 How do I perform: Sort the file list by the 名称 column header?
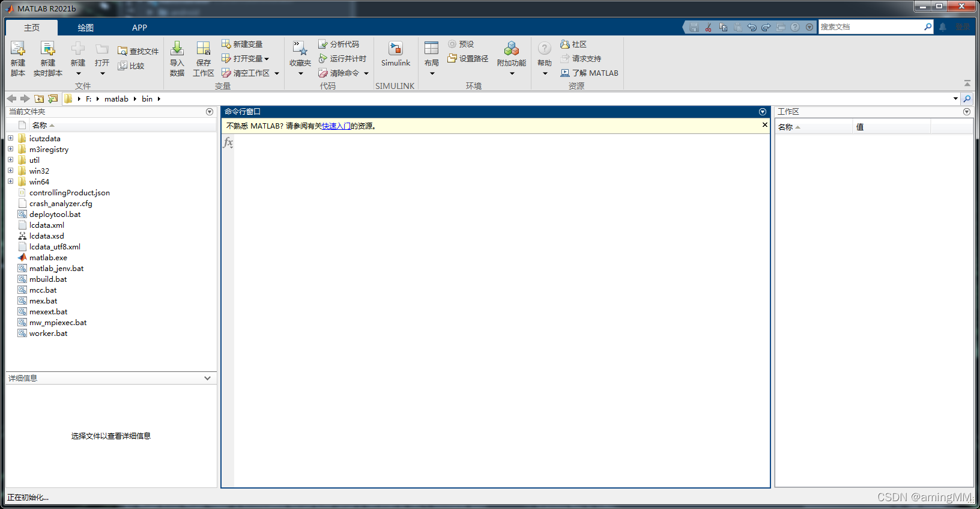coord(122,126)
